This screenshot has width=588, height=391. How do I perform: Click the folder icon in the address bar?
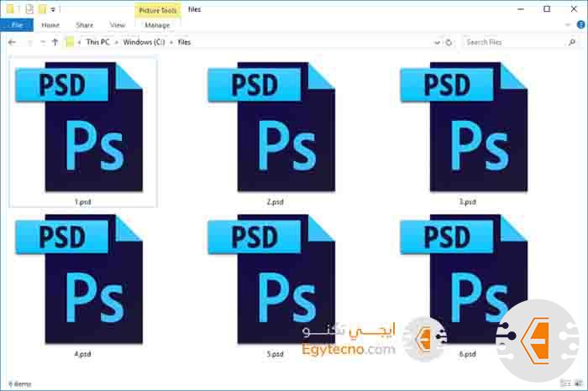(70, 42)
